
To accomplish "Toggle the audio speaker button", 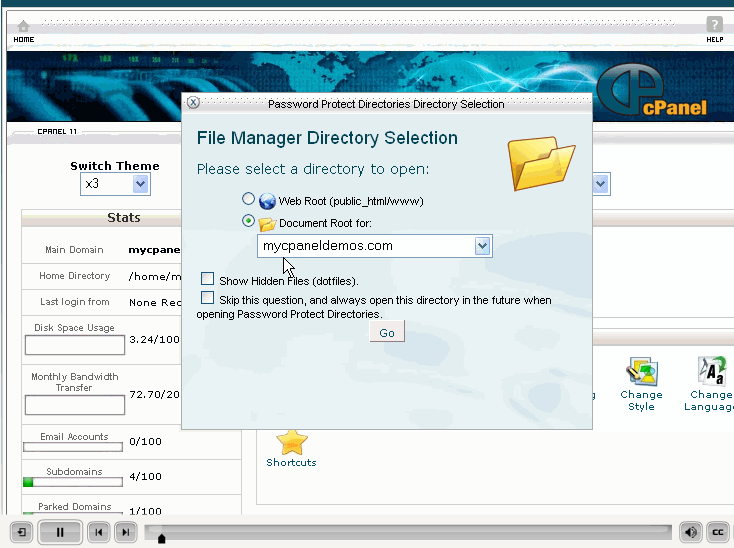I will click(690, 532).
